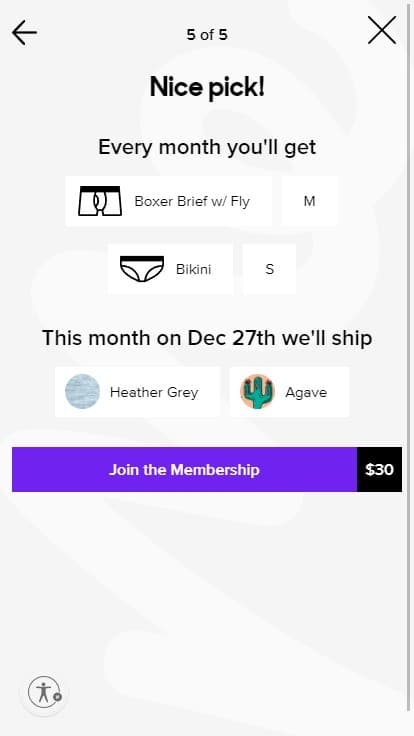The width and height of the screenshot is (414, 736).
Task: Click the 5 of 5 step indicator
Action: tap(207, 35)
